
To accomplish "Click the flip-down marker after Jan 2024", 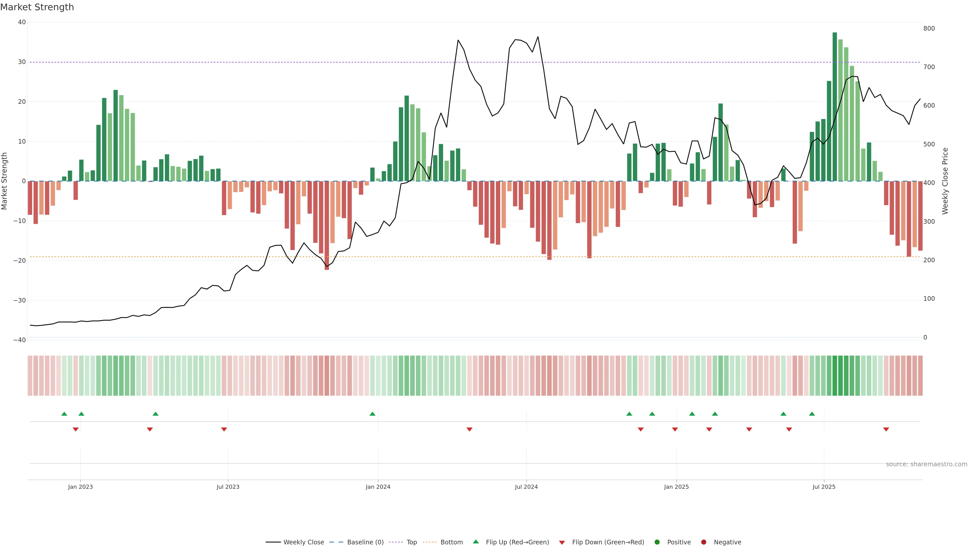I will [470, 429].
